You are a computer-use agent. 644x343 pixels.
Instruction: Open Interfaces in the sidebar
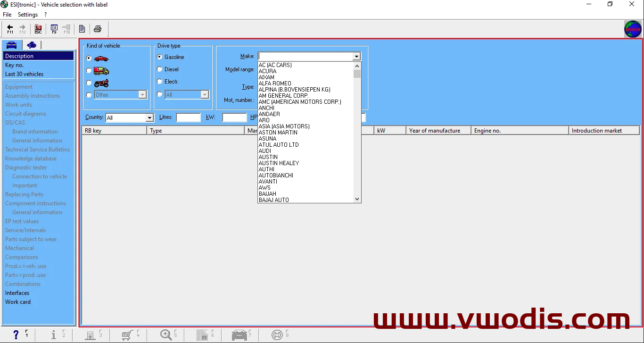(x=17, y=293)
